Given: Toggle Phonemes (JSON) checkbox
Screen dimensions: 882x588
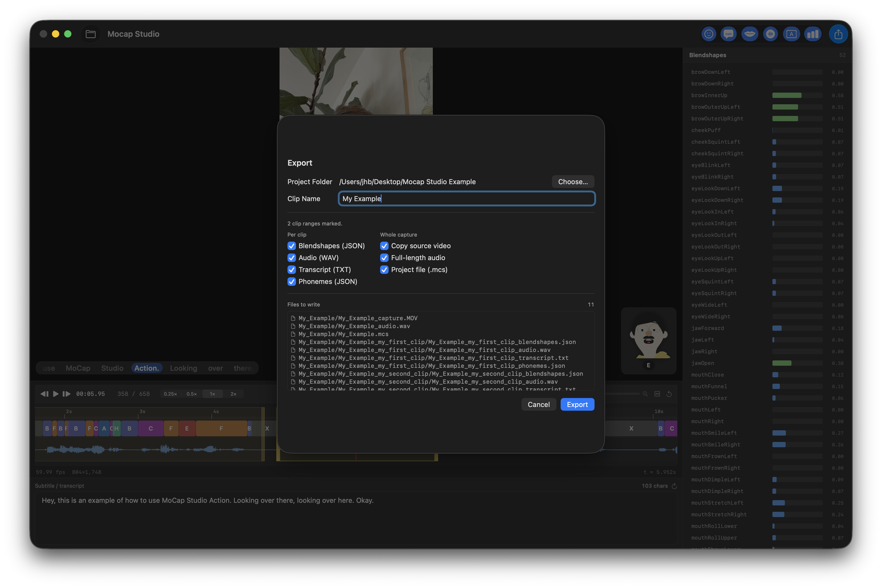Looking at the screenshot, I should tap(292, 282).
